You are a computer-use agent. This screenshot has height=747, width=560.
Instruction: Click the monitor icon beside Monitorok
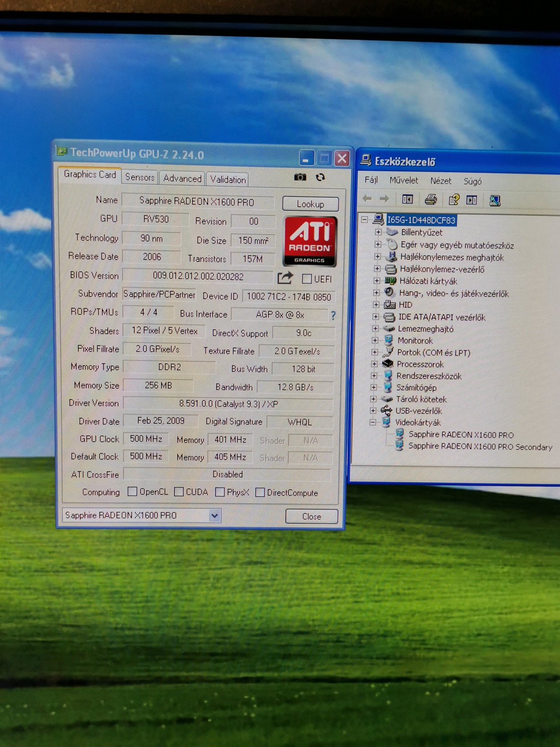pos(389,340)
